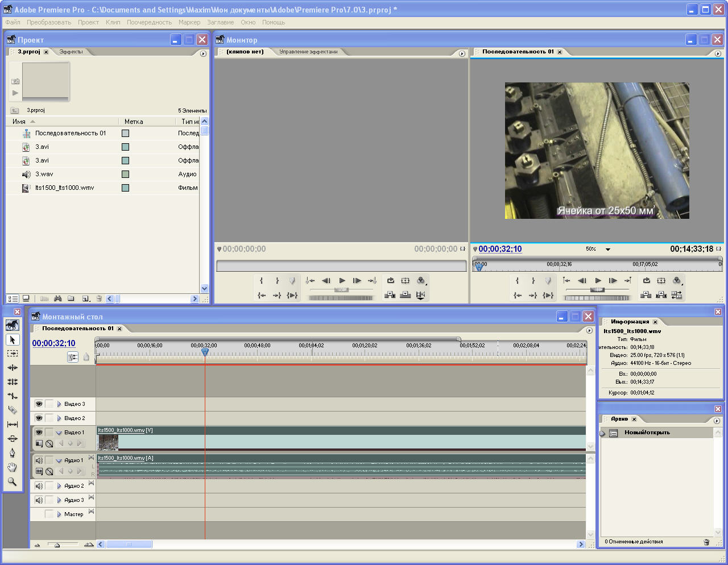The width and height of the screenshot is (728, 565).
Task: Switch Project panel to list view
Action: click(13, 298)
